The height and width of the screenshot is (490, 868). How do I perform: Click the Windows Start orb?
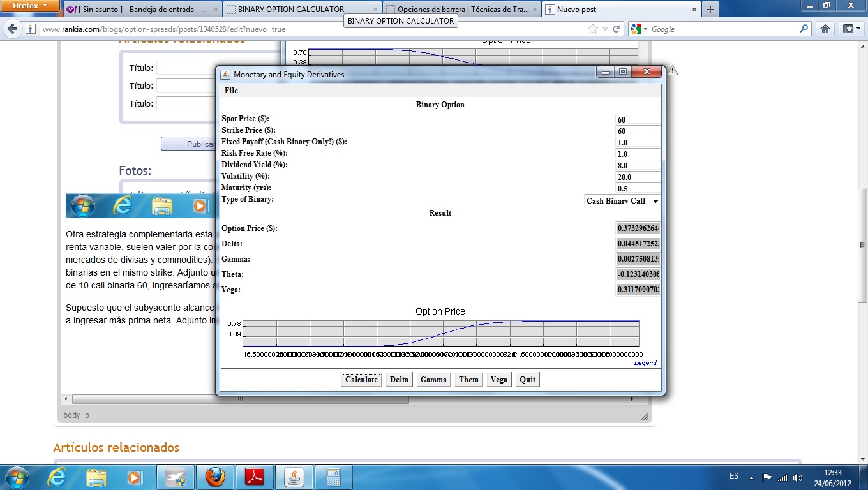click(17, 477)
